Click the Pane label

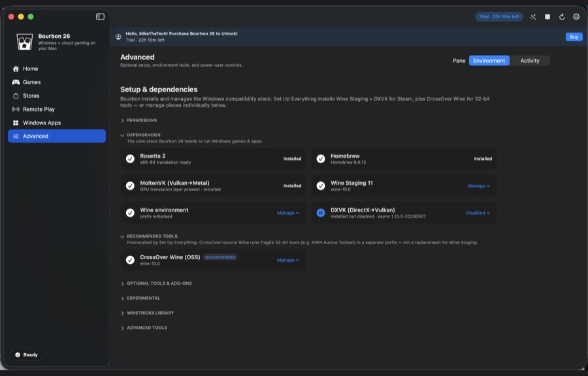click(x=459, y=61)
